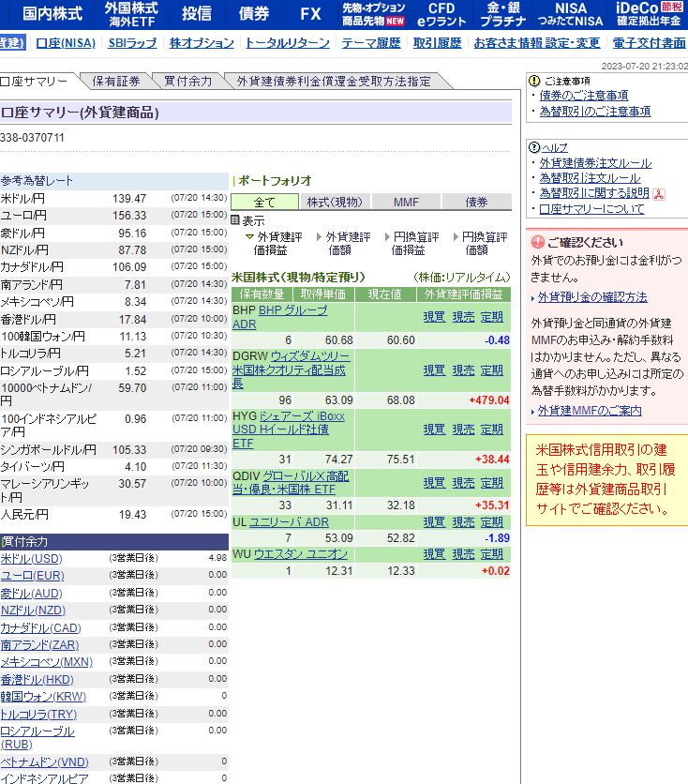Image resolution: width=688 pixels, height=784 pixels.
Task: Click the red ご確認ください alert icon
Action: (x=538, y=243)
